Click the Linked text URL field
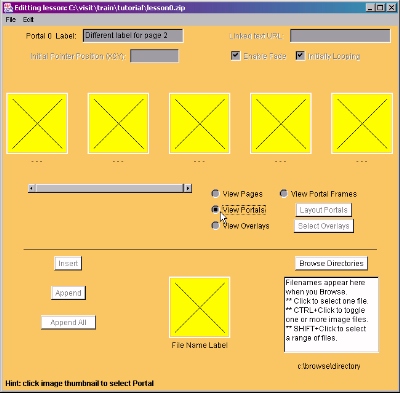This screenshot has width=400, height=393. [340, 36]
